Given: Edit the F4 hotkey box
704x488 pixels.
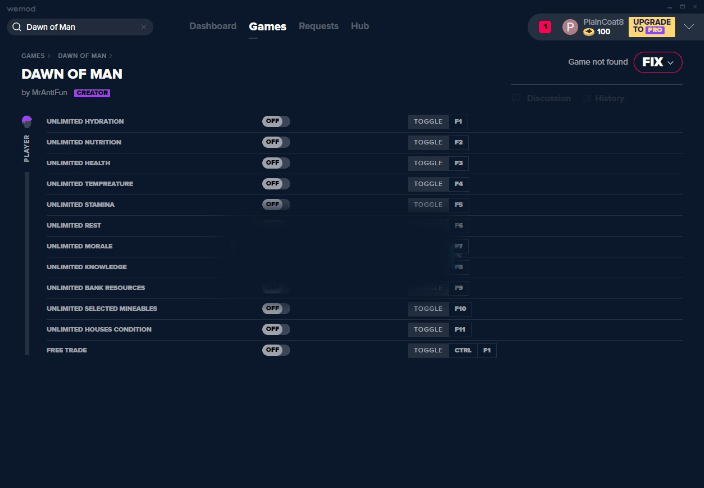Looking at the screenshot, I should pyautogui.click(x=458, y=184).
